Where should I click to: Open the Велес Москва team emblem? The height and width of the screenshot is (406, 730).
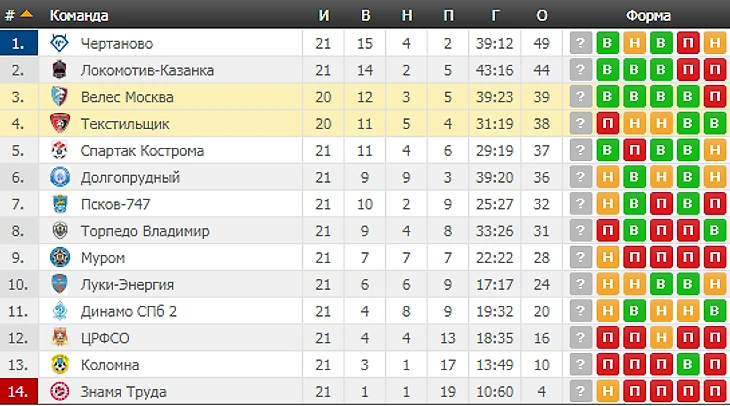point(60,97)
